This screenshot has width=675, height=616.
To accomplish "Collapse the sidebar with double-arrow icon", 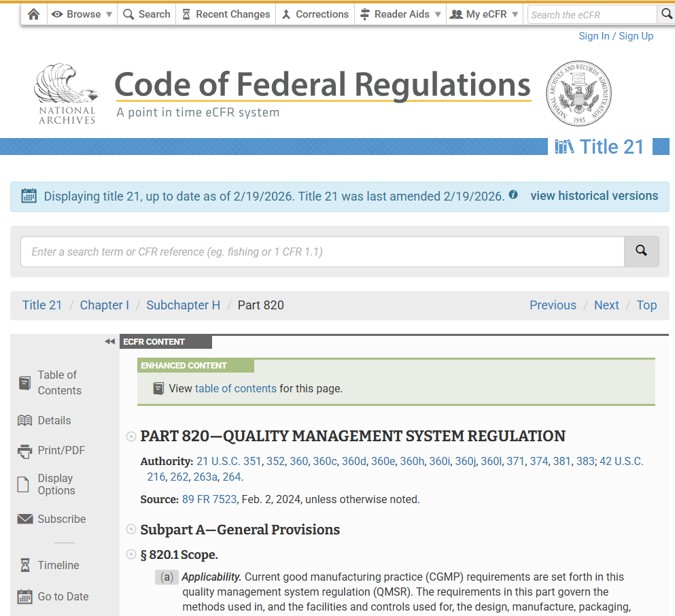I will coord(109,341).
